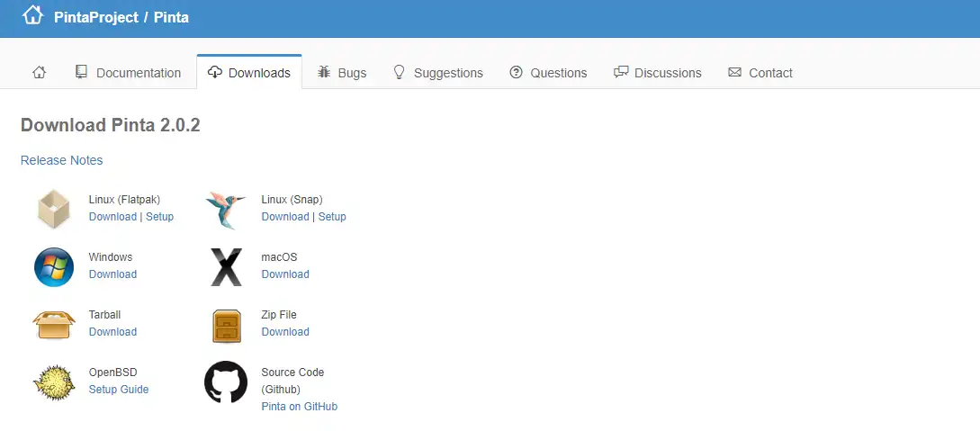This screenshot has width=980, height=431.
Task: Click the macOS label text
Action: [x=279, y=256]
